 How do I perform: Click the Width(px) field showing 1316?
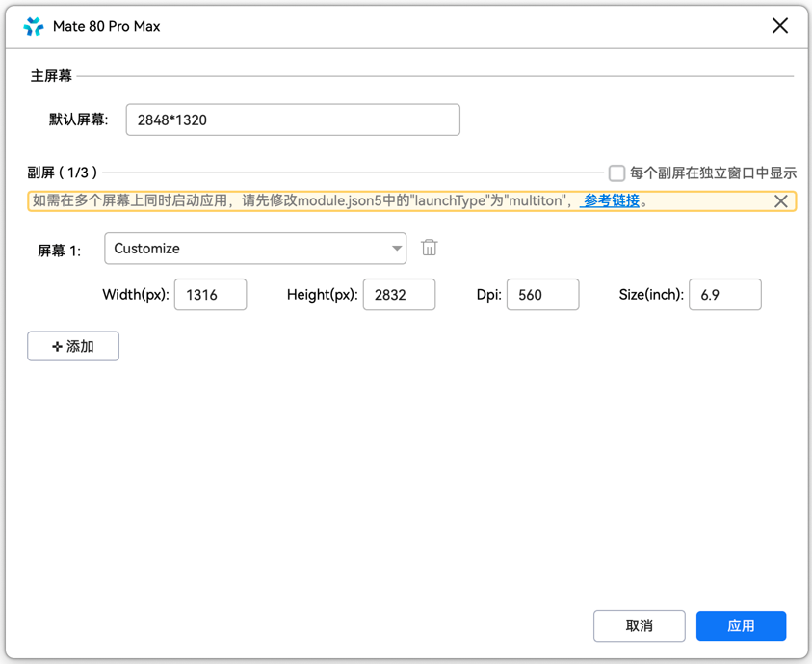point(210,295)
